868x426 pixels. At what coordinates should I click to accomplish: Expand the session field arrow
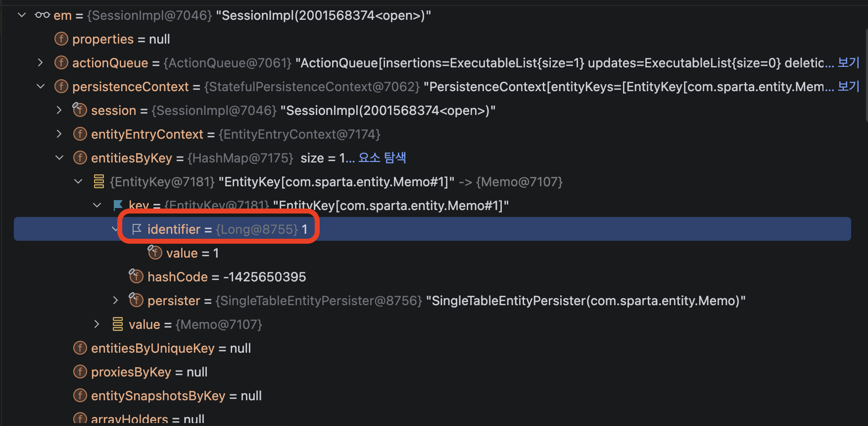coord(59,110)
